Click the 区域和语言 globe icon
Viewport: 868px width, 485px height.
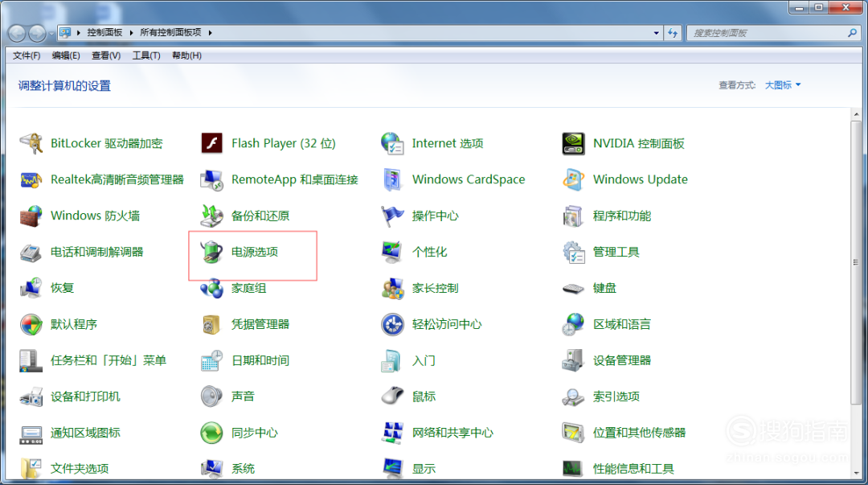573,324
